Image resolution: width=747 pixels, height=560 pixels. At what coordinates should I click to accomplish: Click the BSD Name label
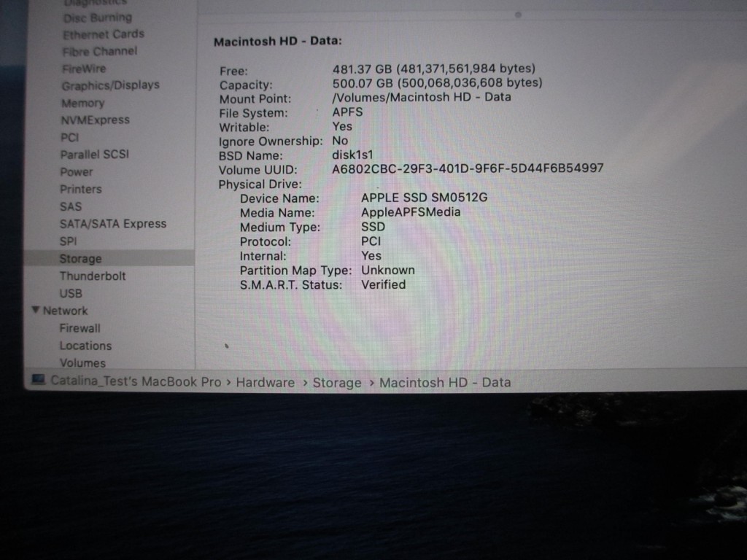(251, 156)
